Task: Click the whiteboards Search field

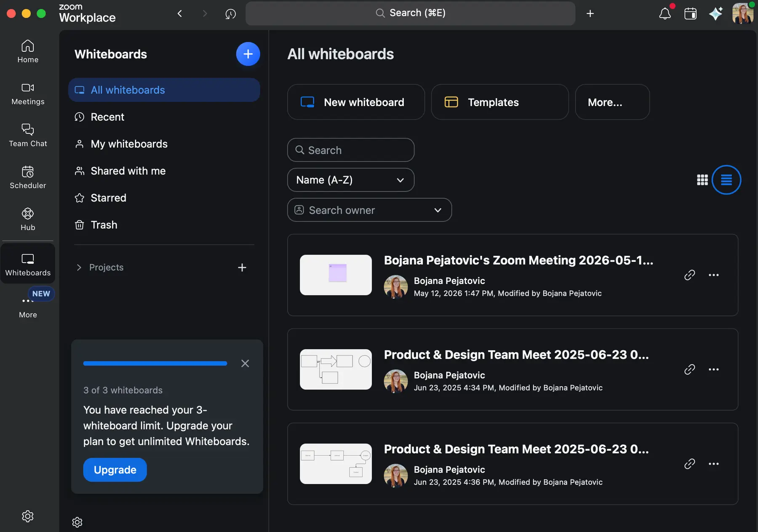Action: click(x=351, y=150)
